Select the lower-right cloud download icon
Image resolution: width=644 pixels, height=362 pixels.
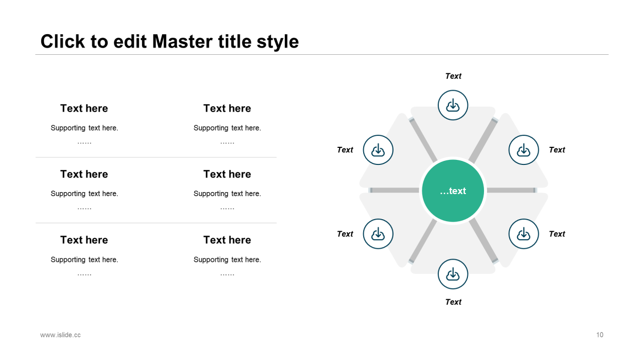tap(524, 234)
